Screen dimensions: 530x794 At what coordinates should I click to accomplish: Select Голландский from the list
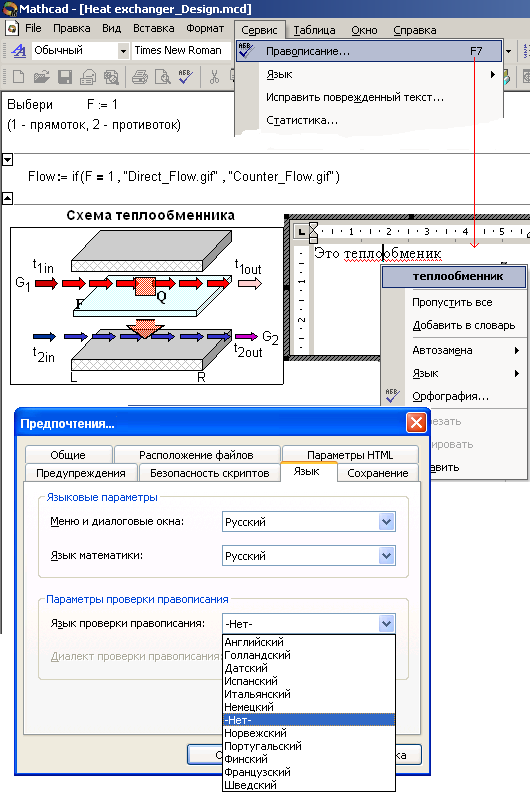(309, 655)
